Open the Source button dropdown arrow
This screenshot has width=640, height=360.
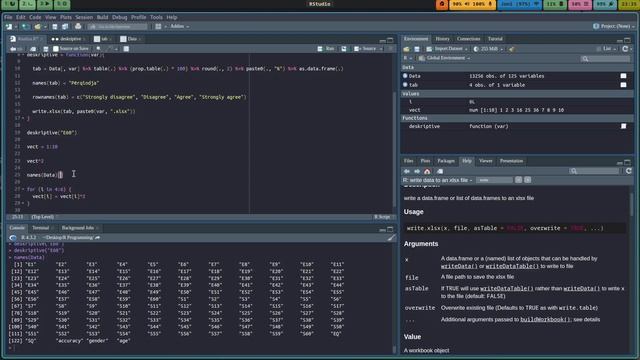[x=381, y=49]
